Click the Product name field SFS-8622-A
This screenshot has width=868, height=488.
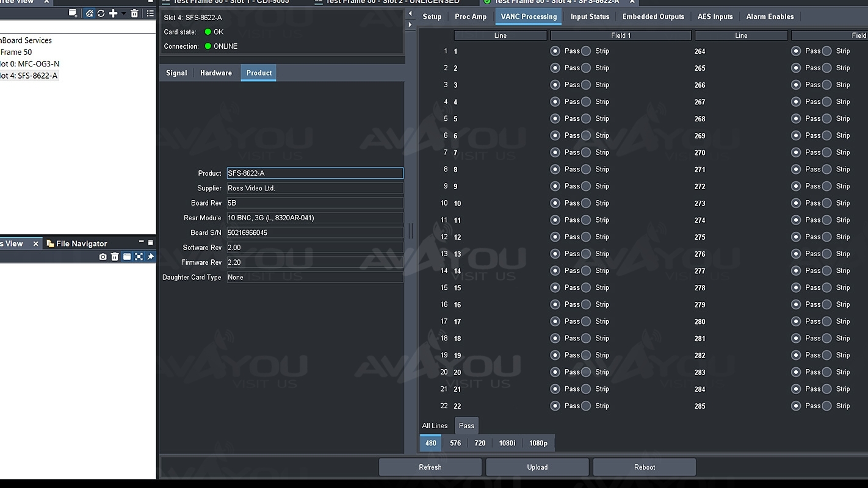314,173
